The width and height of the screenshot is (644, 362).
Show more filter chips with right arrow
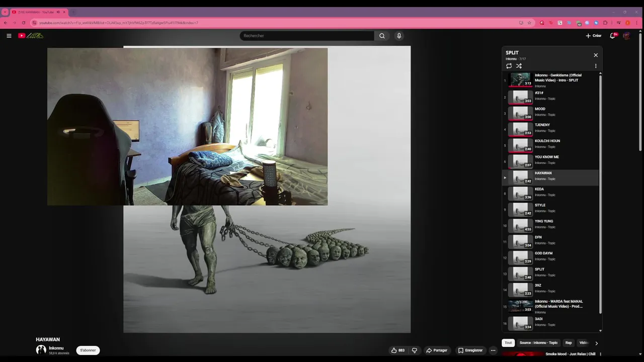pyautogui.click(x=597, y=343)
